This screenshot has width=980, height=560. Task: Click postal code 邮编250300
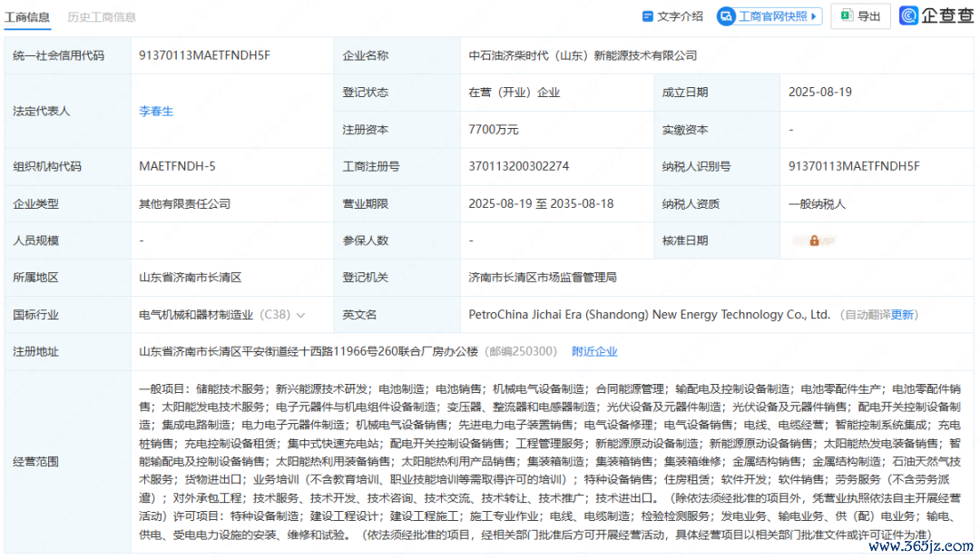pos(521,352)
